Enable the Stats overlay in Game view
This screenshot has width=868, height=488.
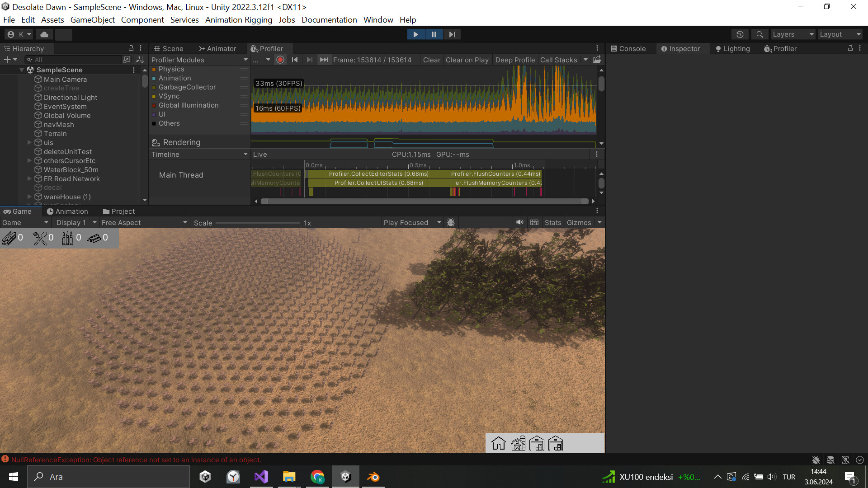point(552,222)
